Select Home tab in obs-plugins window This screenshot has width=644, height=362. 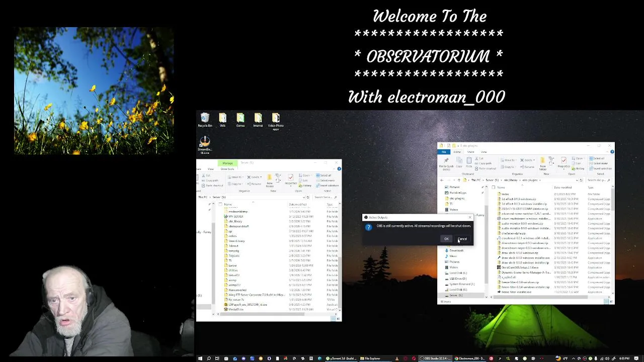[457, 152]
